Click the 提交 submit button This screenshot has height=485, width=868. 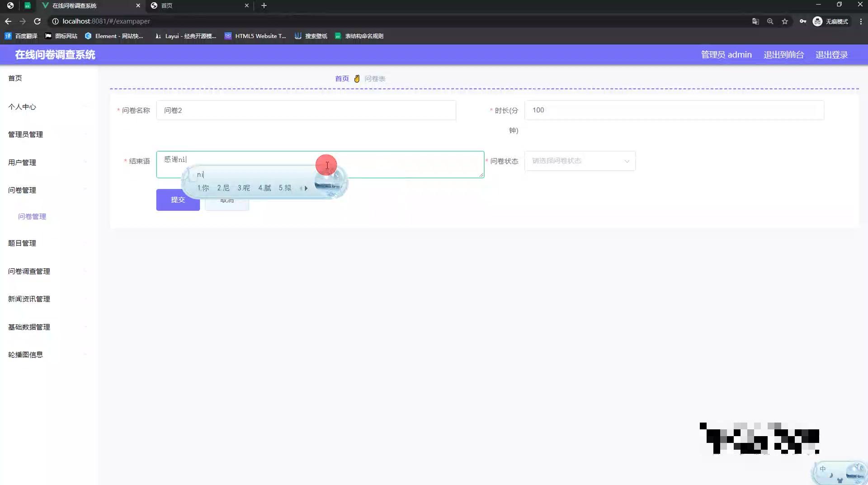(x=178, y=200)
